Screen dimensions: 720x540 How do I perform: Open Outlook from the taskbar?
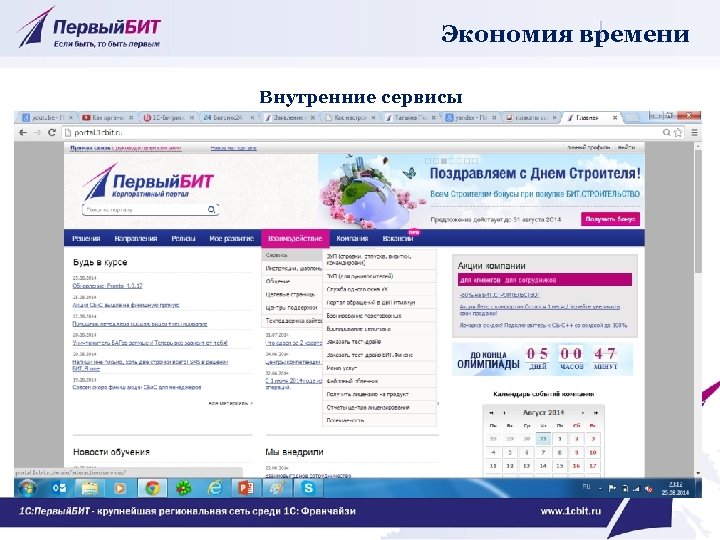(59, 488)
